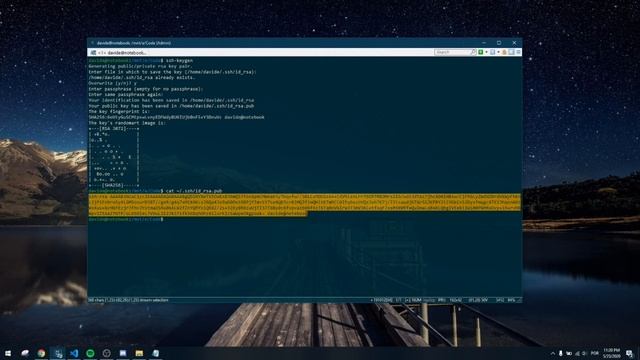Click the ConEmu icon in the taskbar
The width and height of the screenshot is (640, 360).
(58, 353)
